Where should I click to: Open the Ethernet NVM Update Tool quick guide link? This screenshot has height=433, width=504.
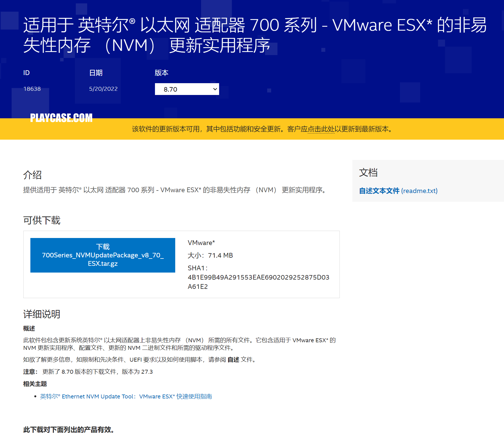pyautogui.click(x=126, y=396)
